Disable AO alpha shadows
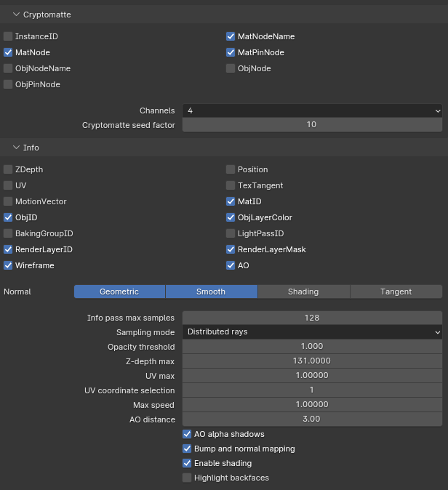The height and width of the screenshot is (490, 448). click(x=187, y=434)
